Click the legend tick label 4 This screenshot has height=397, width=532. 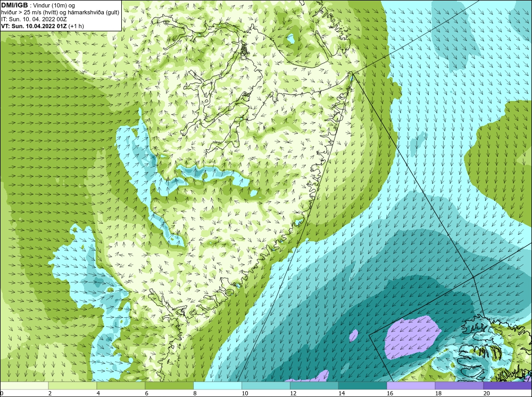pyautogui.click(x=98, y=393)
